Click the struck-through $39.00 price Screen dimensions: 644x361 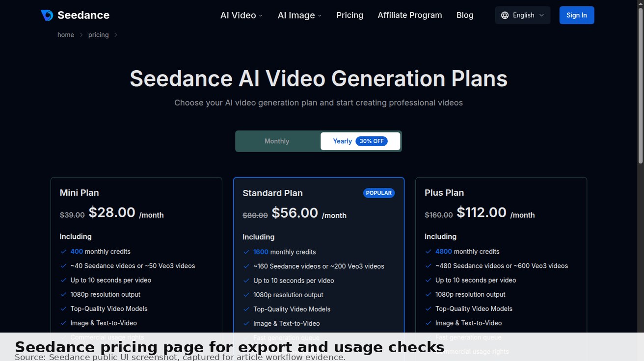tap(72, 215)
